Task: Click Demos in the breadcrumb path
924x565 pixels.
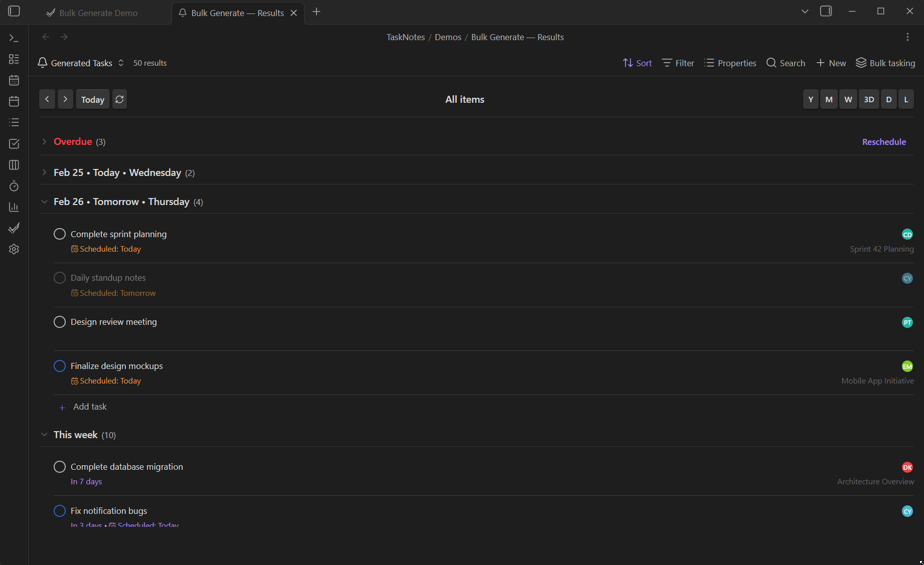Action: coord(447,37)
